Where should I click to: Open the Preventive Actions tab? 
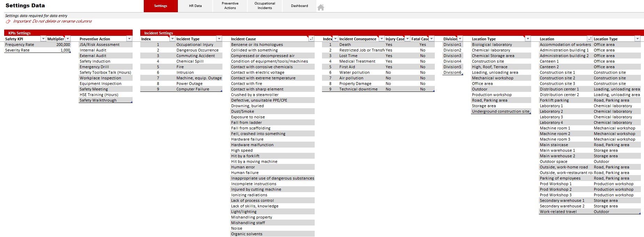point(230,6)
